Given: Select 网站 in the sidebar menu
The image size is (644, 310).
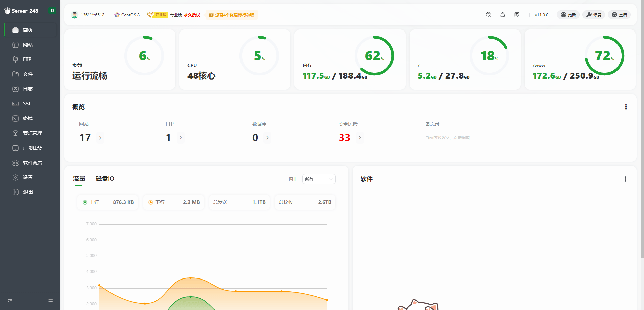Looking at the screenshot, I should tap(28, 45).
